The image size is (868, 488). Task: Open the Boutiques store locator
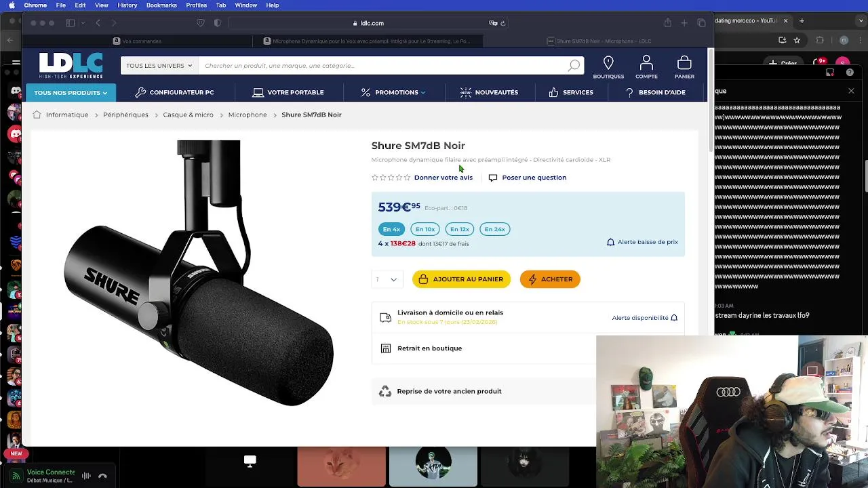point(608,67)
